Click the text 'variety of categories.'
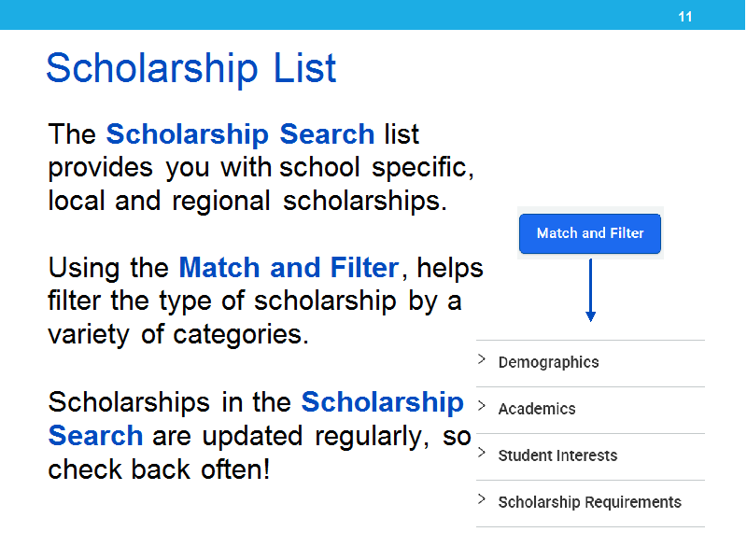 coord(178,335)
